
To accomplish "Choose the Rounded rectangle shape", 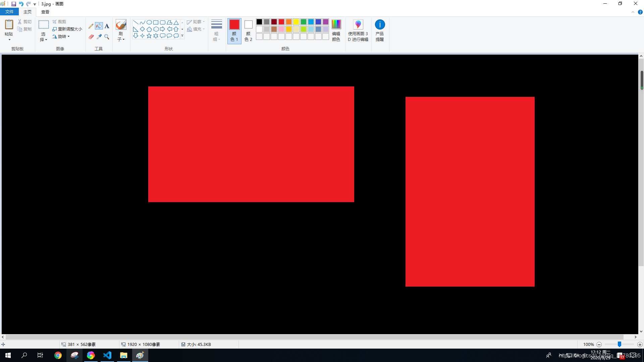I will coord(163,22).
